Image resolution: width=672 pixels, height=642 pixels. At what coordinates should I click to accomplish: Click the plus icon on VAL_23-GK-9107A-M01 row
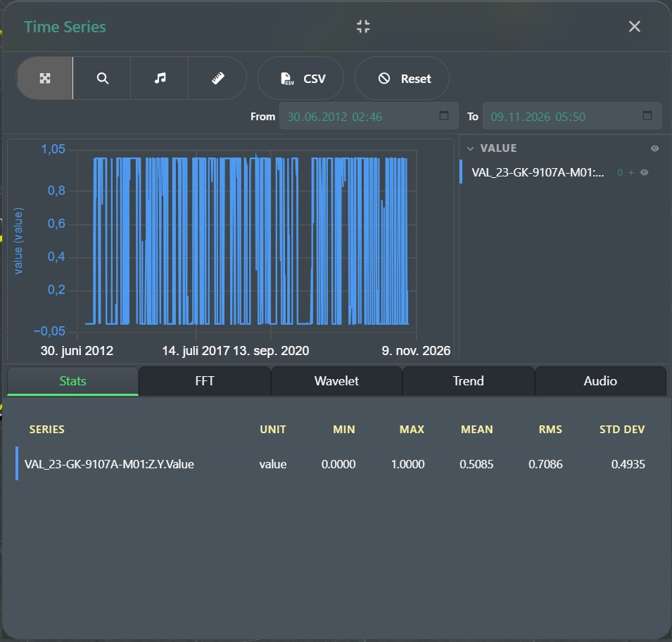[631, 172]
